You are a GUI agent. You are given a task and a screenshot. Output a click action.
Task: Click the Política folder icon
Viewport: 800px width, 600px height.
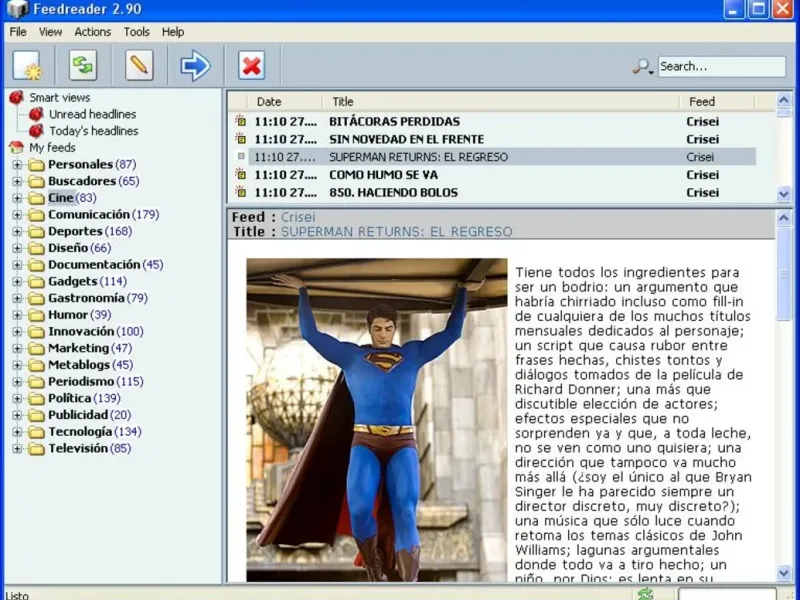click(36, 398)
